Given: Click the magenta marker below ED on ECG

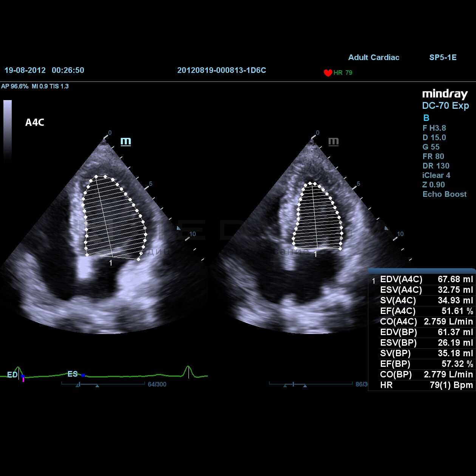Looking at the screenshot, I should [x=23, y=380].
